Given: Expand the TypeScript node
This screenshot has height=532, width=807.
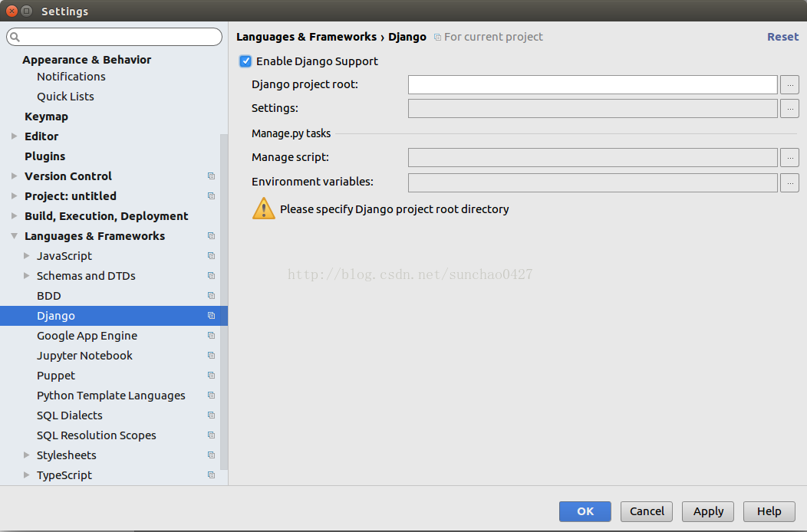Looking at the screenshot, I should click(26, 475).
